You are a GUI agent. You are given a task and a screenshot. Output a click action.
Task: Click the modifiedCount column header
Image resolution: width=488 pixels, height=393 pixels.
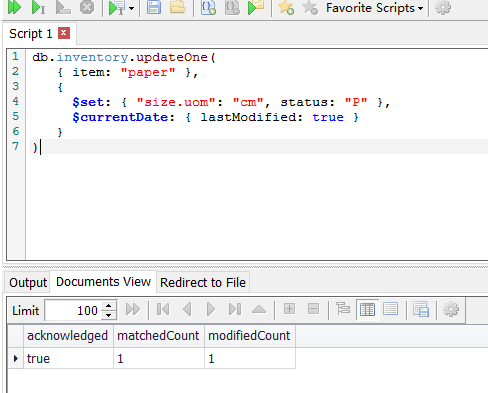[x=249, y=336]
